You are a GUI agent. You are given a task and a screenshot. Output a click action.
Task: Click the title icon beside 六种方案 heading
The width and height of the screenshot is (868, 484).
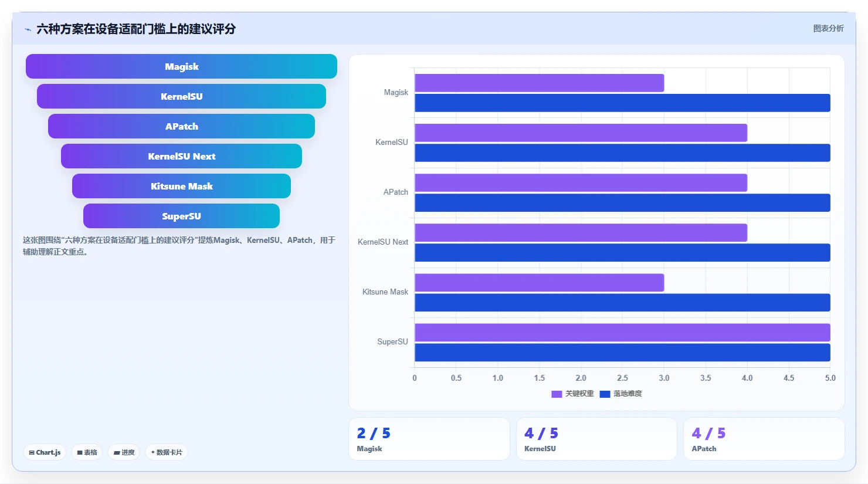pos(28,29)
